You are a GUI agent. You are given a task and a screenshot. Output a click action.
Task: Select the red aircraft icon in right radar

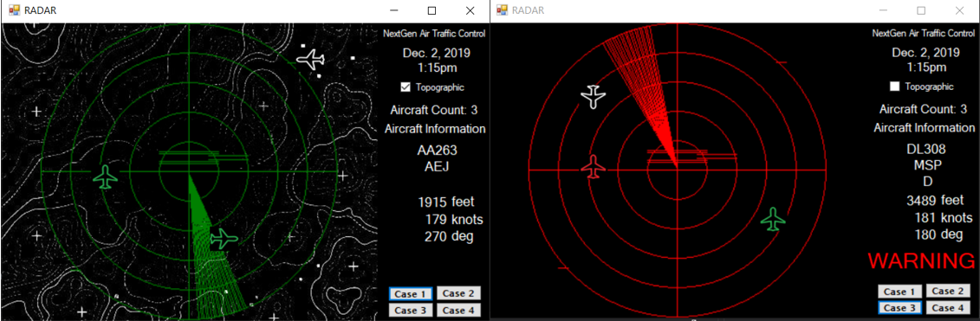pyautogui.click(x=594, y=167)
